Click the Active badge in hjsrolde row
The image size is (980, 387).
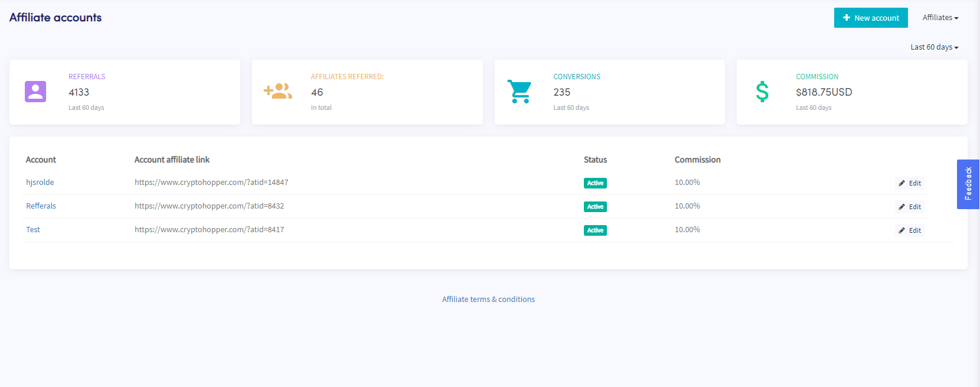click(595, 183)
